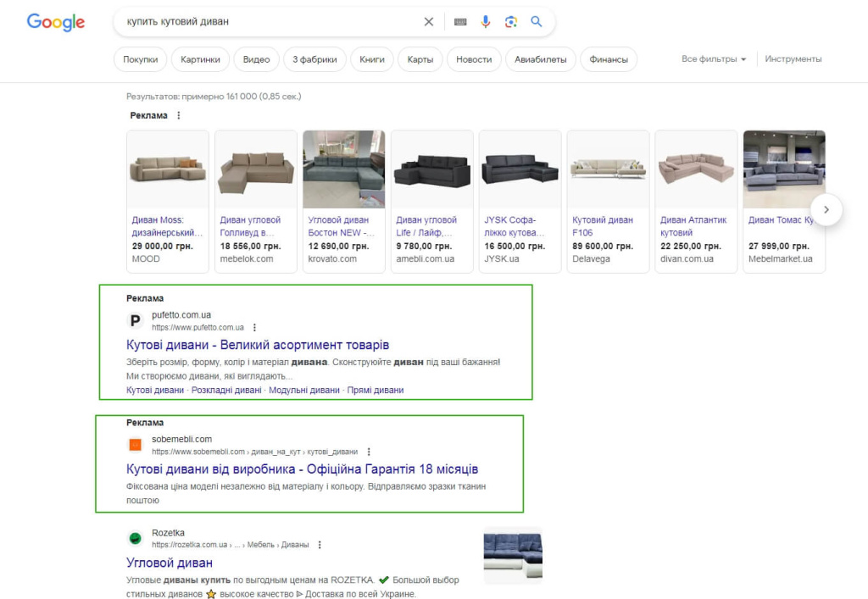Show next shopping ads with arrow

pos(826,209)
